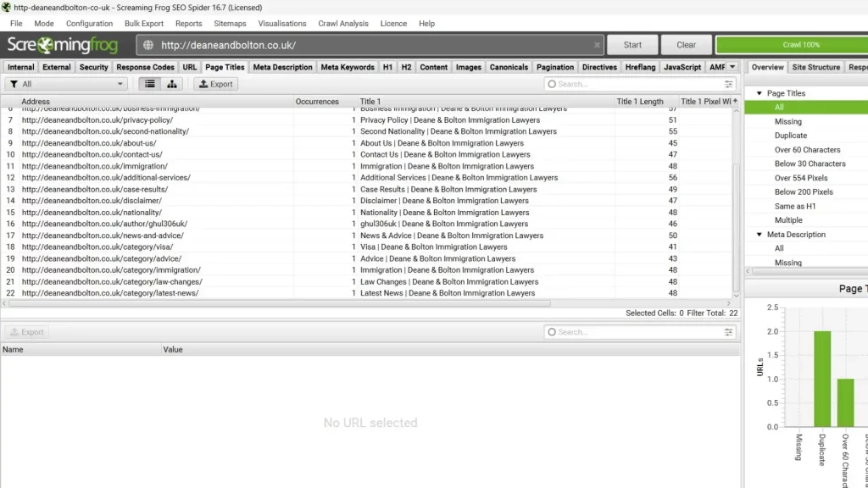This screenshot has width=868, height=488.
Task: Open the more tabs dropdown arrow
Action: coord(732,67)
